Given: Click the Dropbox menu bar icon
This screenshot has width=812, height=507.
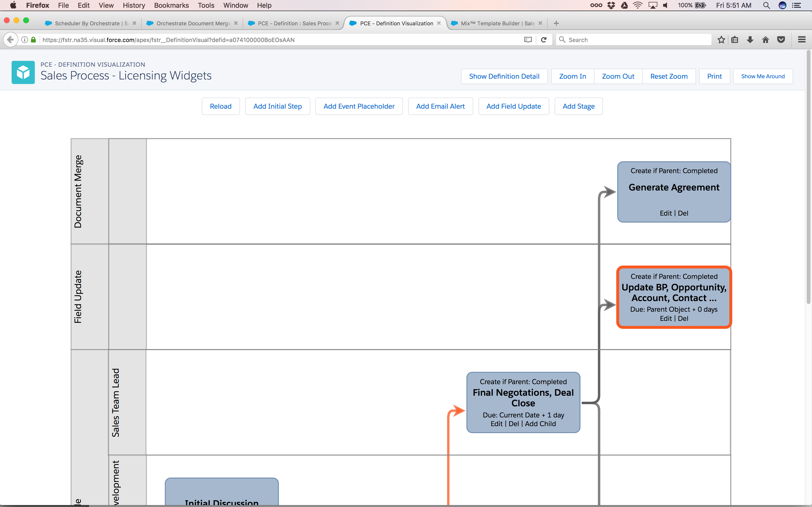Looking at the screenshot, I should [x=611, y=5].
